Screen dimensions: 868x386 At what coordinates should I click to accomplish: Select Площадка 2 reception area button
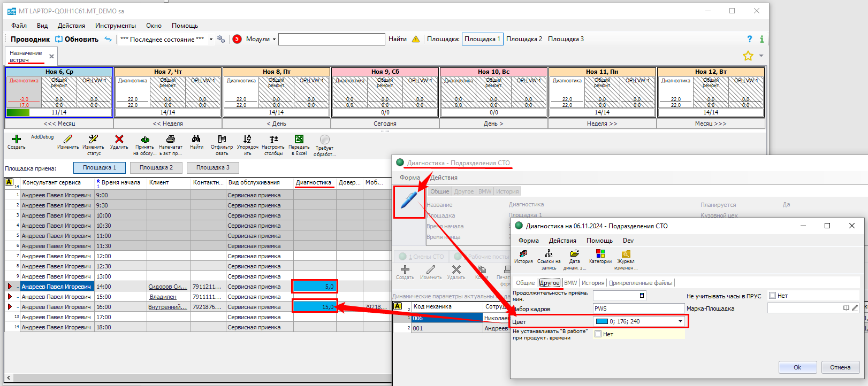[156, 168]
